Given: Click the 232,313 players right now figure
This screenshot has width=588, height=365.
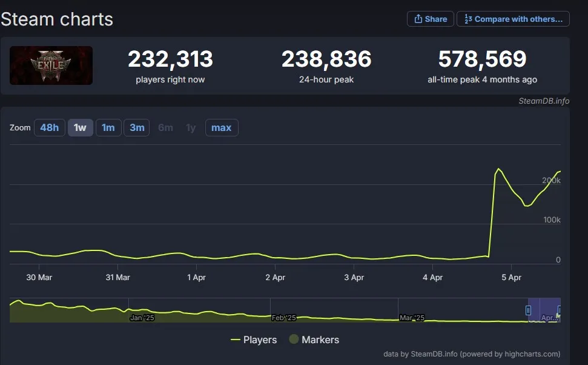Looking at the screenshot, I should point(170,59).
